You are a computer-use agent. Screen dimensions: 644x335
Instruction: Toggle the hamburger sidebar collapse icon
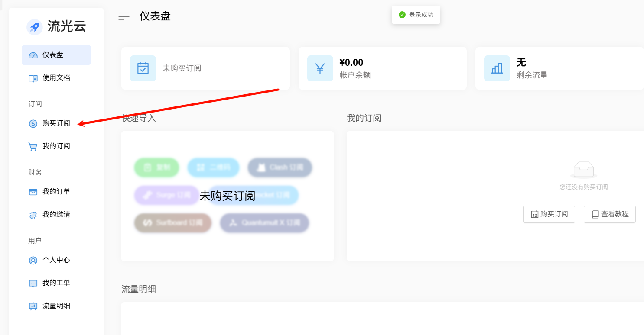(124, 16)
